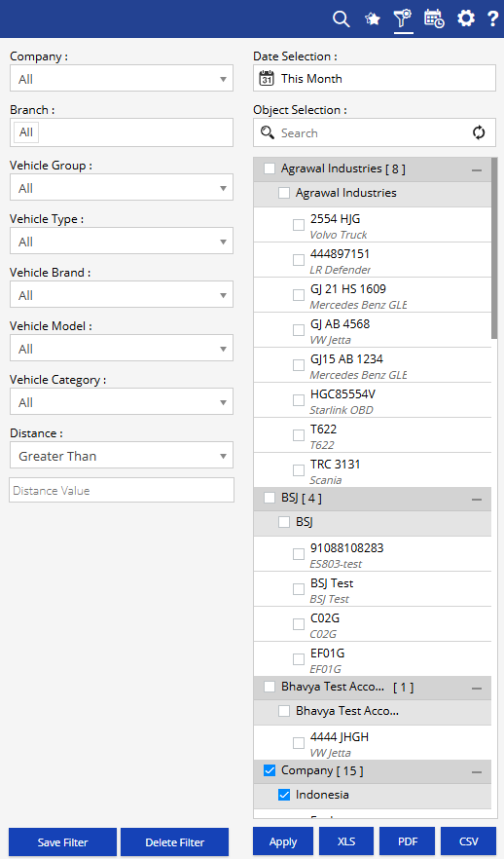The width and height of the screenshot is (504, 859).
Task: Open settings gear icon in header
Action: pyautogui.click(x=466, y=19)
